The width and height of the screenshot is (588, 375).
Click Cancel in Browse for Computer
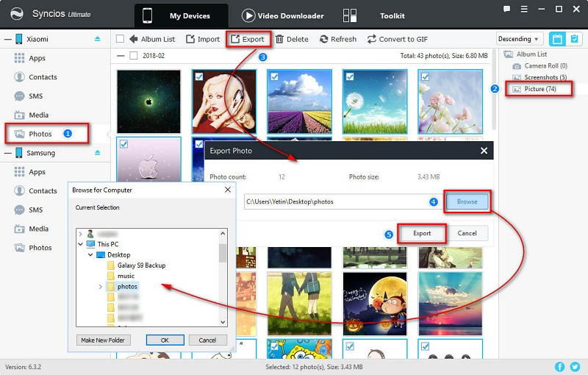tap(208, 340)
